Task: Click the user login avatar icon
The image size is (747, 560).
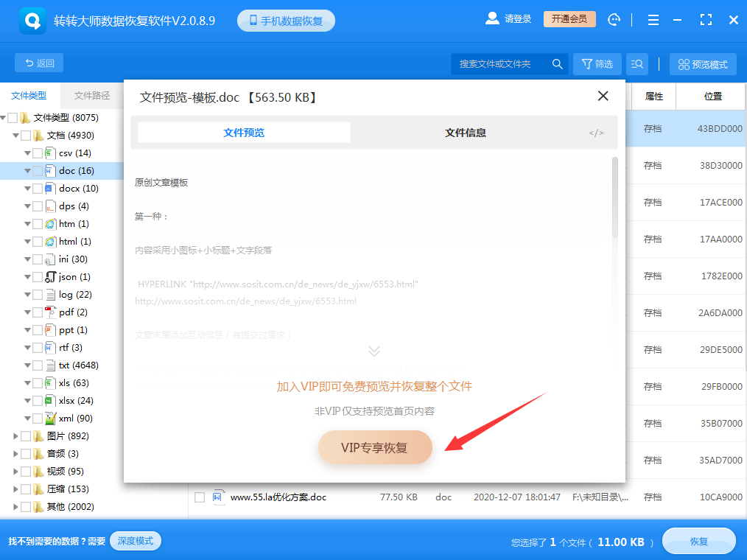Action: pos(492,18)
